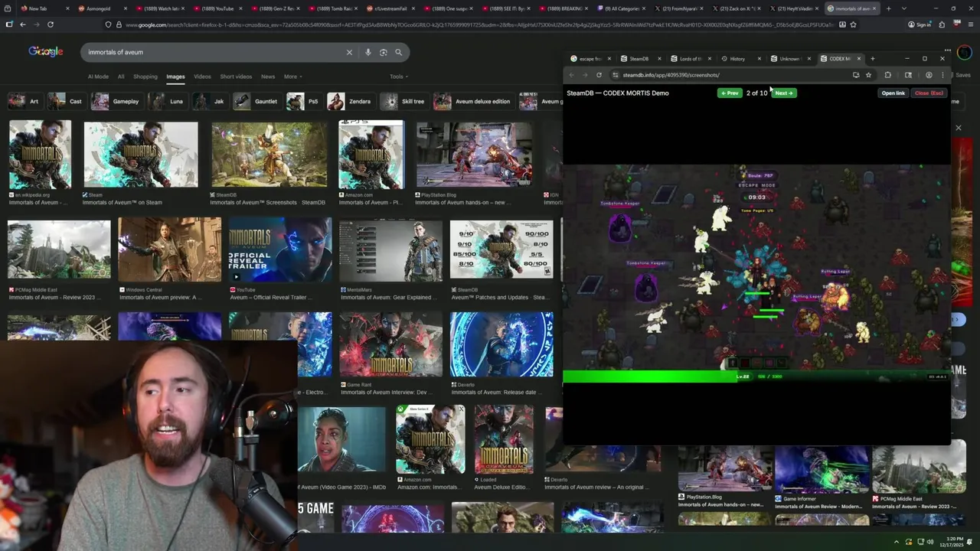
Task: Start voice search with the microphone icon
Action: [368, 52]
